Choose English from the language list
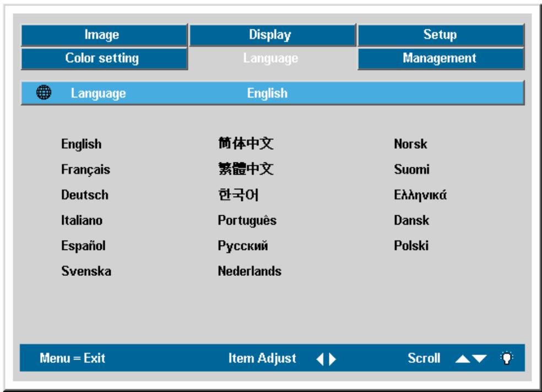The width and height of the screenshot is (542, 392). pos(81,144)
